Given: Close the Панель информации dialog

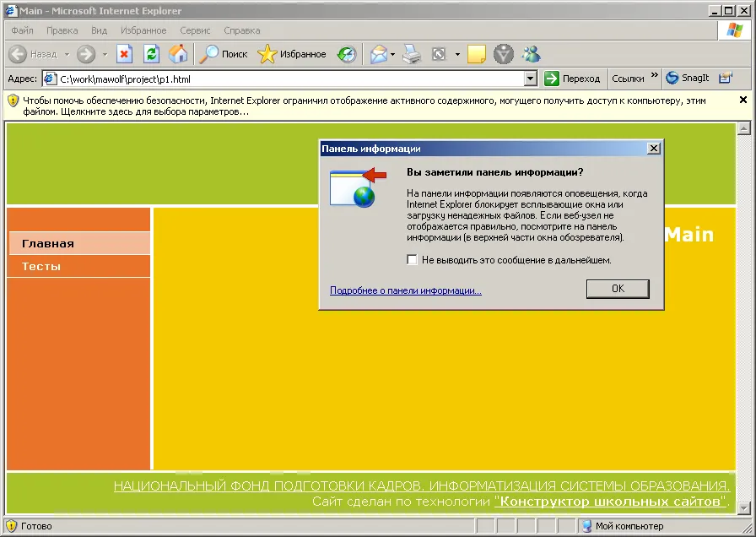Looking at the screenshot, I should click(x=653, y=148).
